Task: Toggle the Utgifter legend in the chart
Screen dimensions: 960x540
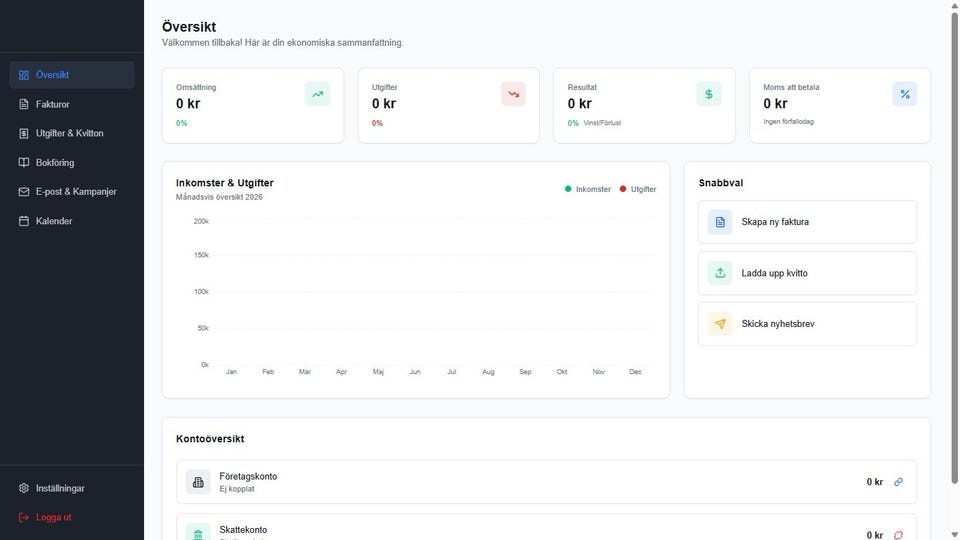Action: pyautogui.click(x=638, y=189)
